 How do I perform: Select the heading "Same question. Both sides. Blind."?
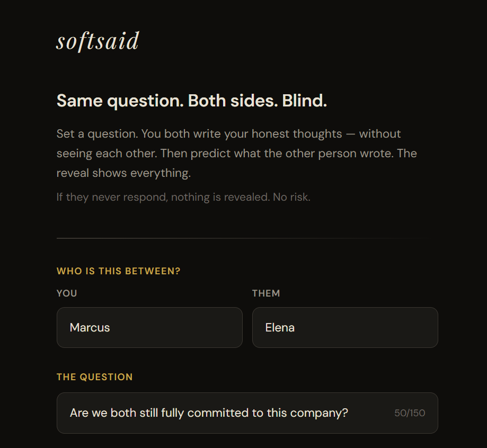pyautogui.click(x=191, y=100)
